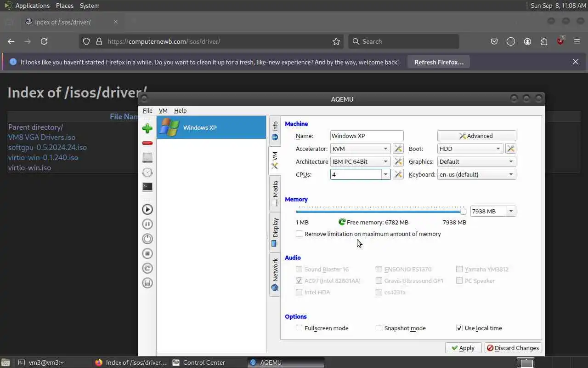Click the Firefox Search box
The height and width of the screenshot is (368, 588).
[x=404, y=41]
